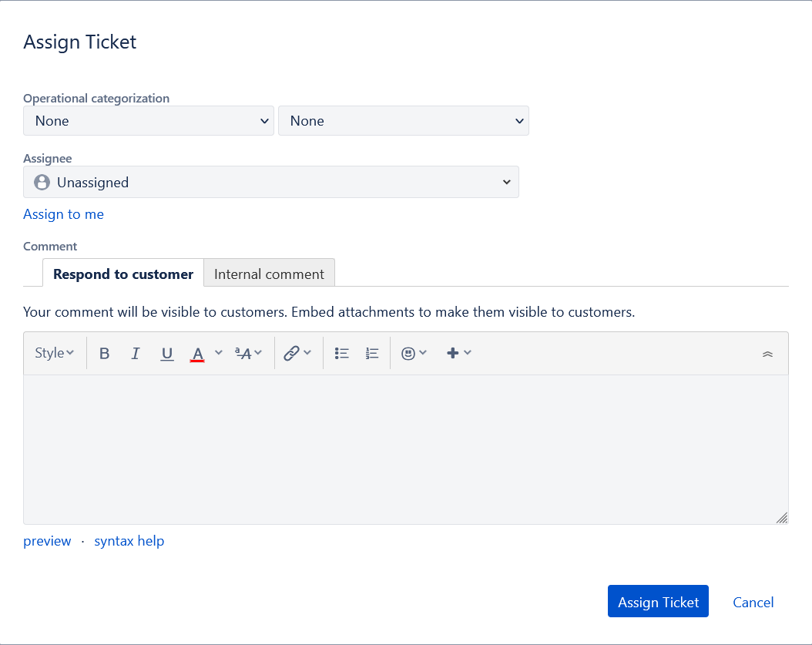Click the Comment field label
The width and height of the screenshot is (812, 645).
[50, 246]
